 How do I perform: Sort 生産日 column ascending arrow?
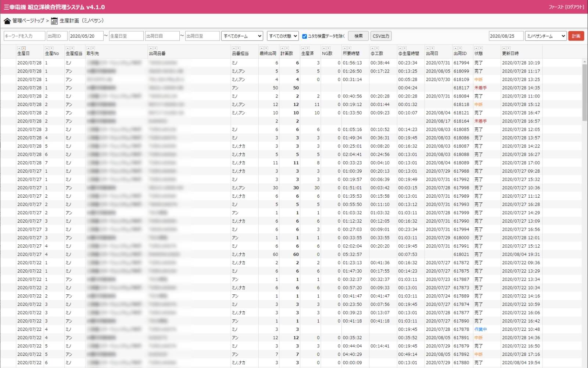point(19,48)
